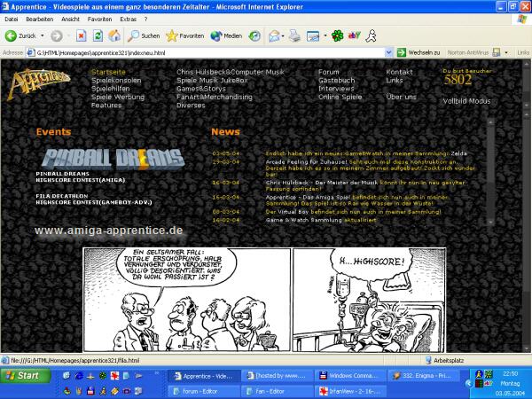Click the Arbeitsplatz status bar zone
Screen dimensions: 532x399
[444, 360]
